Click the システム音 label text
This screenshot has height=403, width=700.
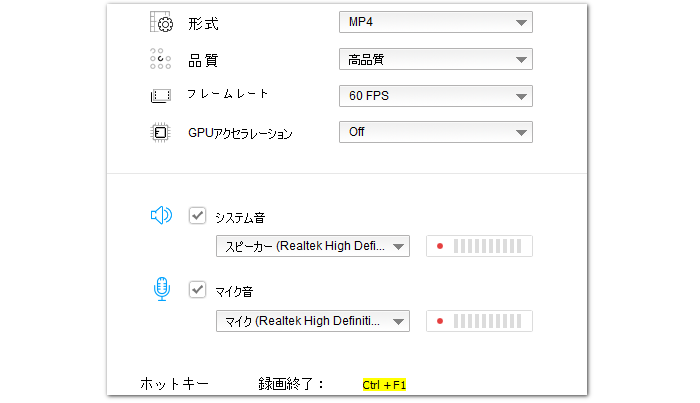245,216
